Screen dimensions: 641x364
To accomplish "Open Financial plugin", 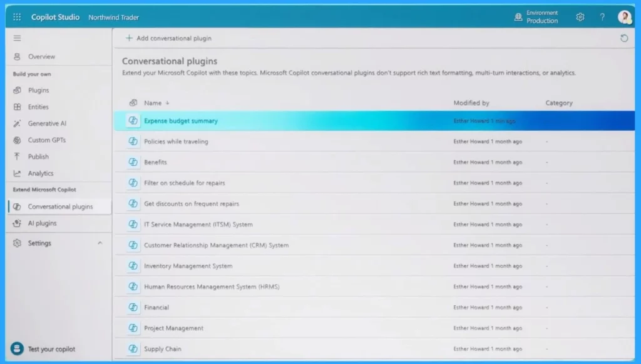I will [156, 307].
